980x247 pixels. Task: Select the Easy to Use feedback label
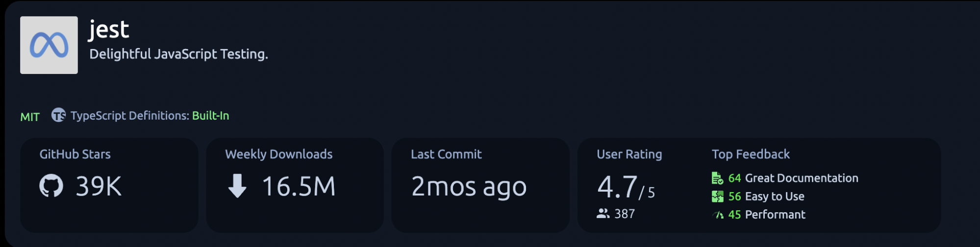[x=774, y=197]
